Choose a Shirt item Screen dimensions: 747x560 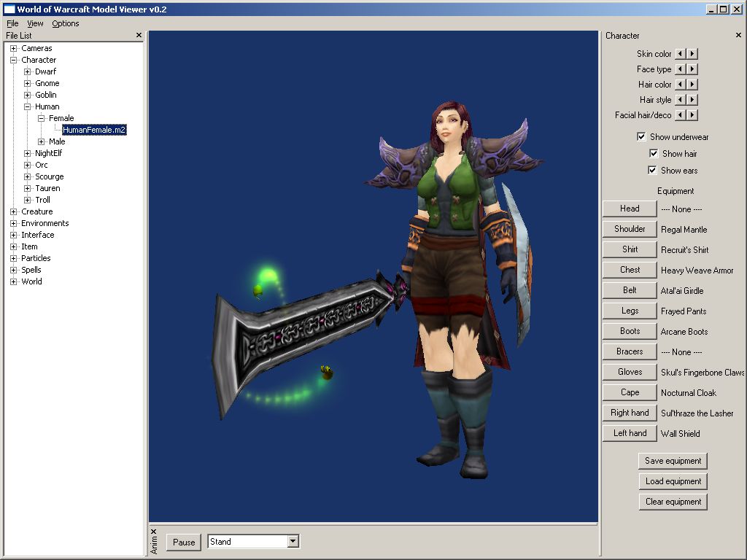click(630, 249)
